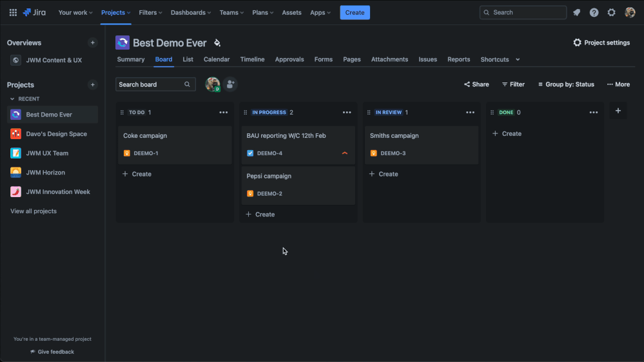Click the View all projects link
Image resolution: width=644 pixels, height=362 pixels.
click(x=34, y=211)
